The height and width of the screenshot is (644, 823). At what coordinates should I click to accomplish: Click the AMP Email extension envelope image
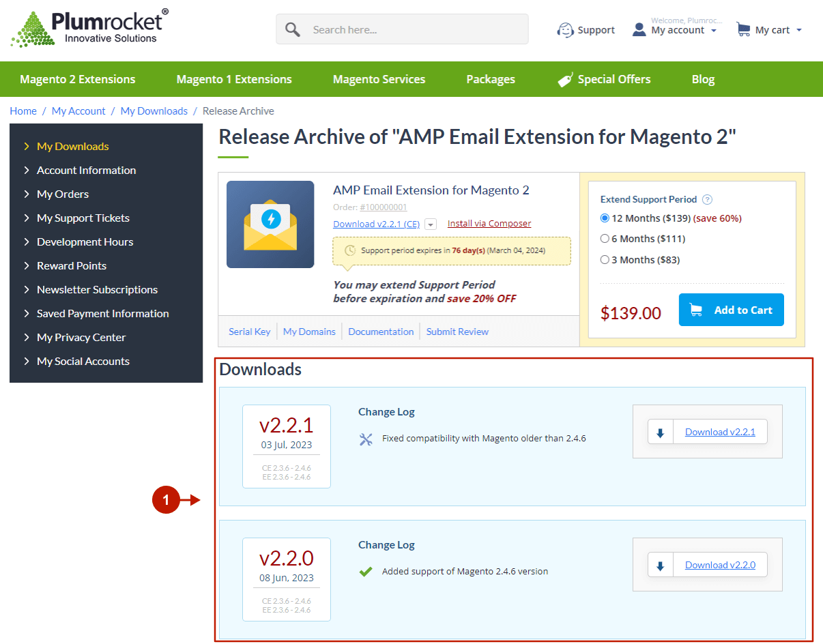(x=270, y=224)
